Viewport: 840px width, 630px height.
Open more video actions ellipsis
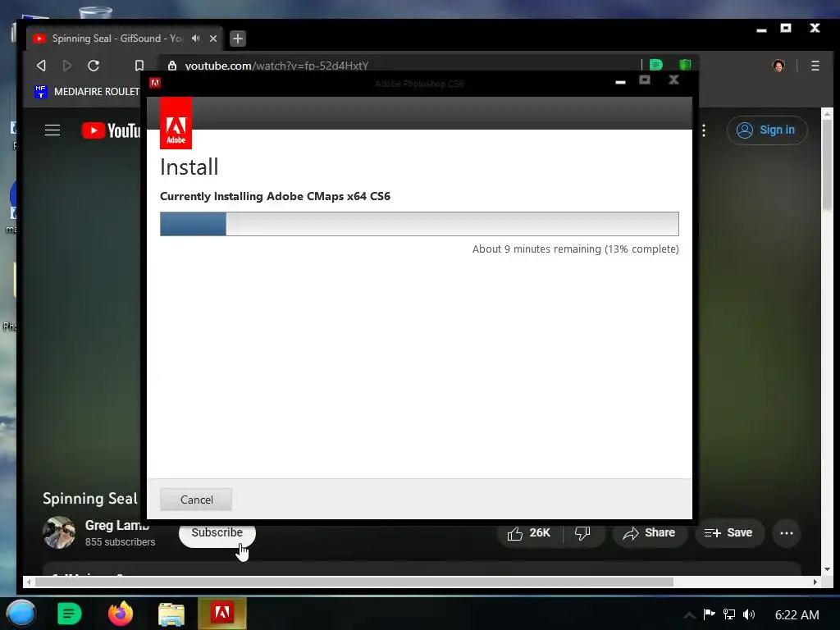pyautogui.click(x=787, y=533)
